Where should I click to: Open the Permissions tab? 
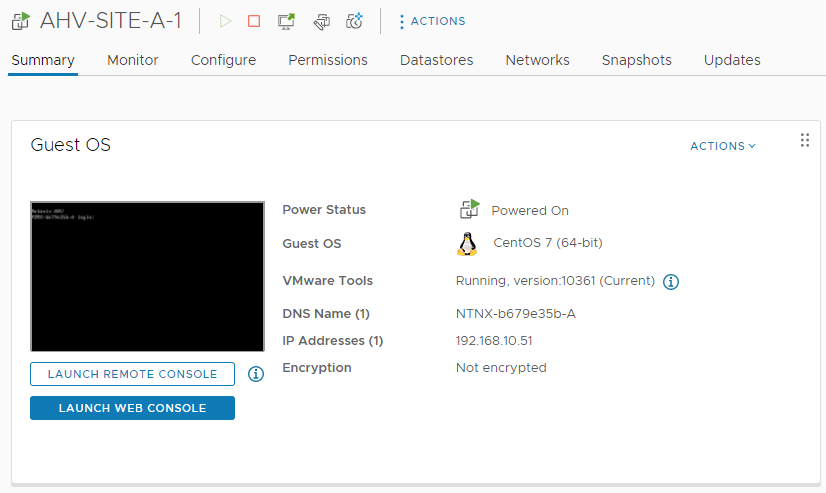point(328,60)
